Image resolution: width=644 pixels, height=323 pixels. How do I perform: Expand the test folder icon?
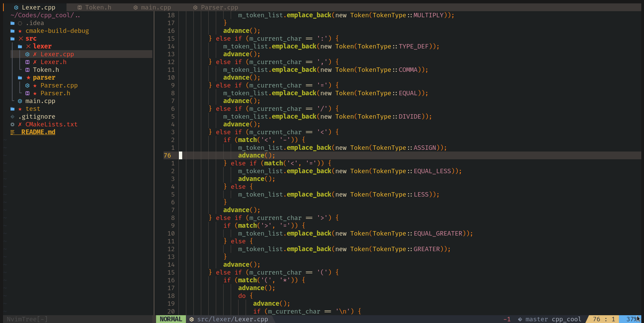click(13, 109)
